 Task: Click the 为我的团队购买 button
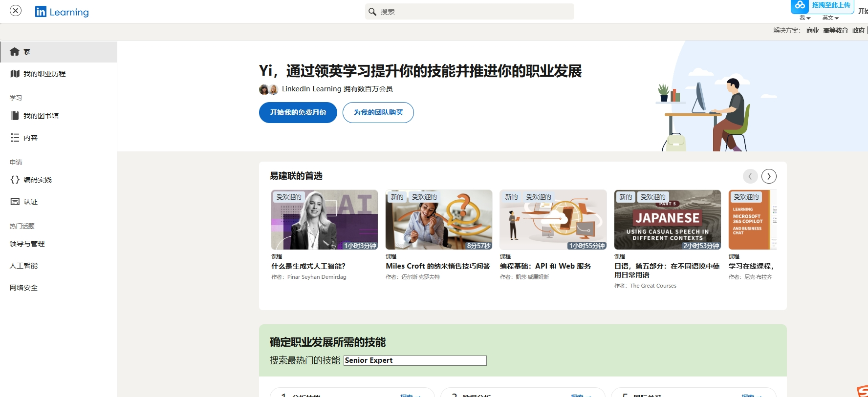(378, 112)
